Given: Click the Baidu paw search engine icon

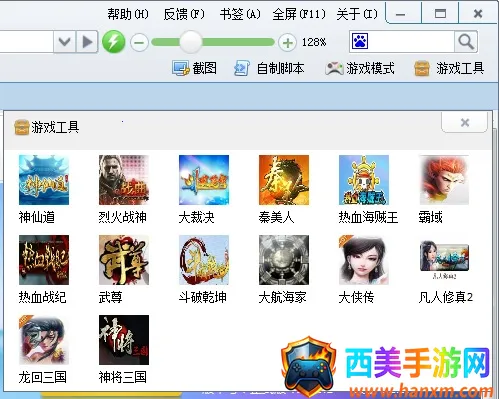Looking at the screenshot, I should 360,41.
